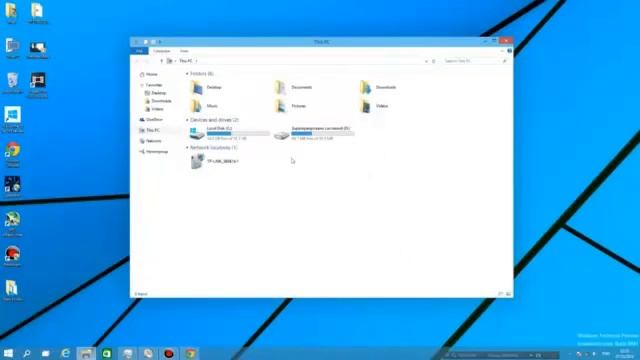The image size is (640, 360).
Task: Open the address bar history dropdown
Action: coord(426,61)
